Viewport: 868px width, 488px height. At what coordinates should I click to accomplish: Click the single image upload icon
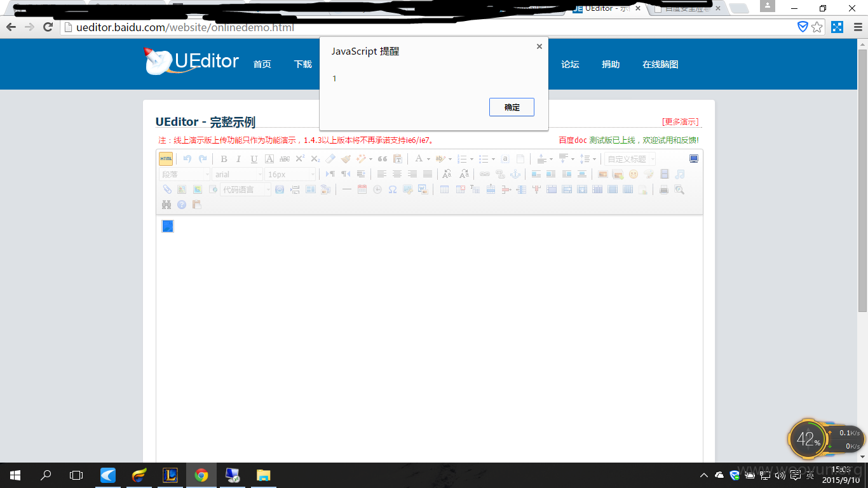coord(603,174)
